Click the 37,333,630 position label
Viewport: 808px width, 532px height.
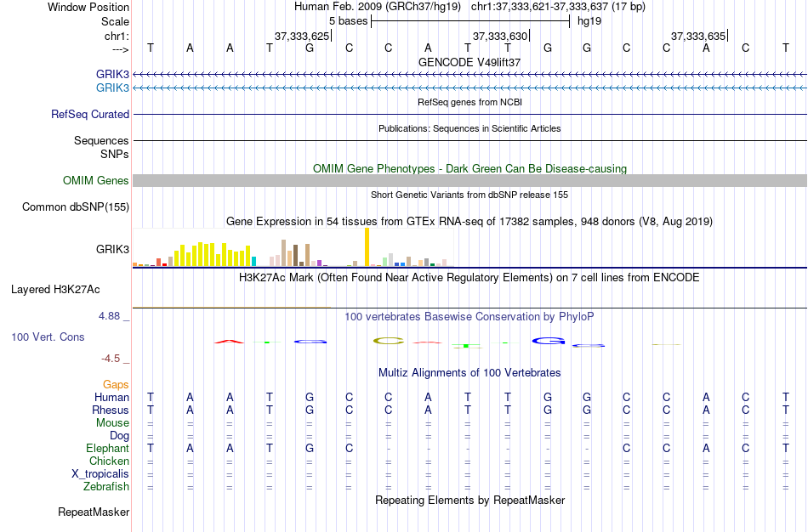coord(500,36)
